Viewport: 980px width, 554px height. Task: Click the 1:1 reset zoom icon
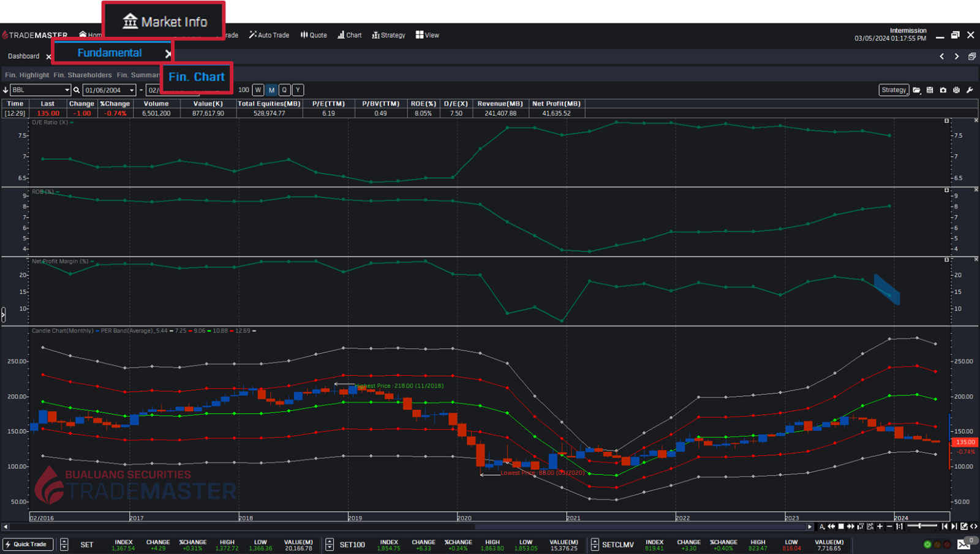tap(899, 526)
